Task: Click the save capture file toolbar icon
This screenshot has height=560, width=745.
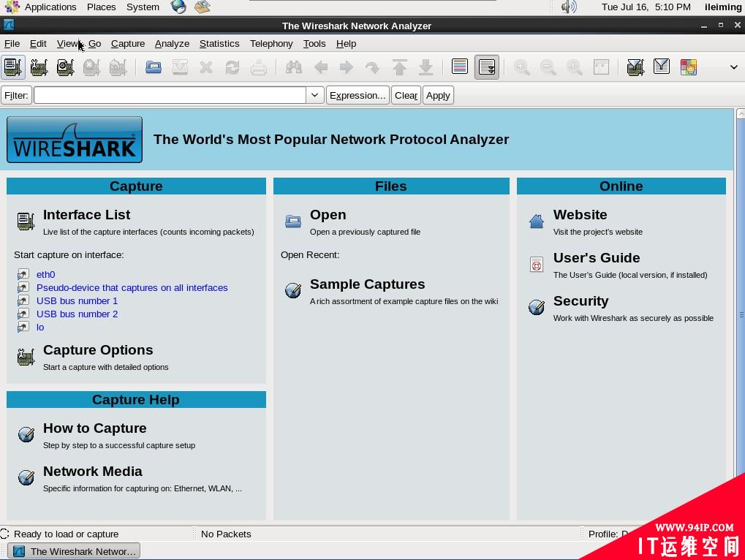Action: 180,67
